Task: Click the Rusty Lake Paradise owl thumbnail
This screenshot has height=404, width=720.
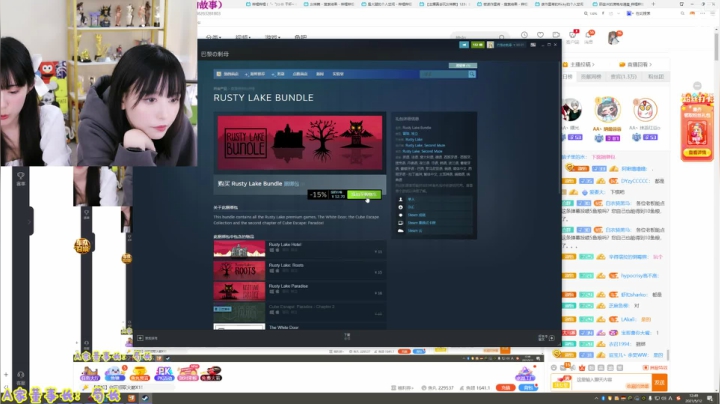Action: click(x=239, y=290)
